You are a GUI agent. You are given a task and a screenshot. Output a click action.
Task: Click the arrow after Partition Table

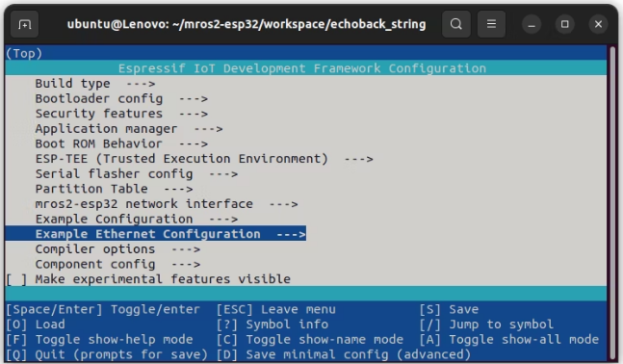tap(178, 190)
